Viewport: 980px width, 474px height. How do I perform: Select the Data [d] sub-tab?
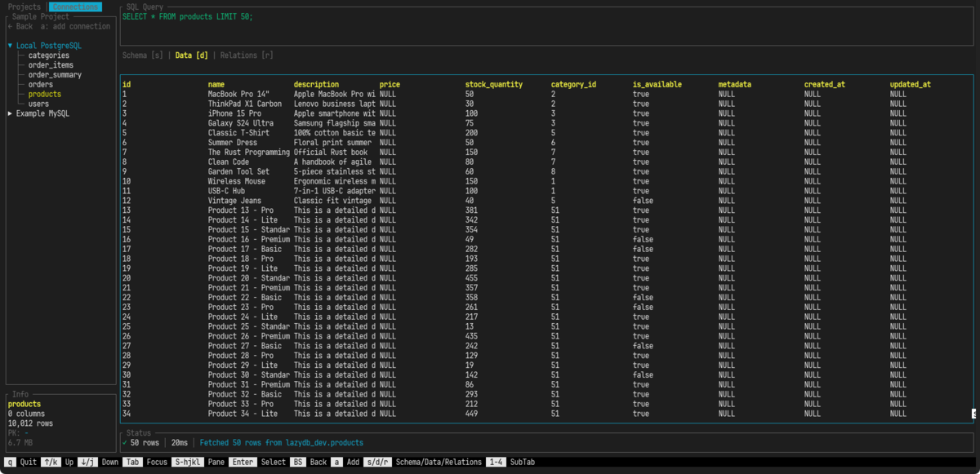tap(192, 55)
